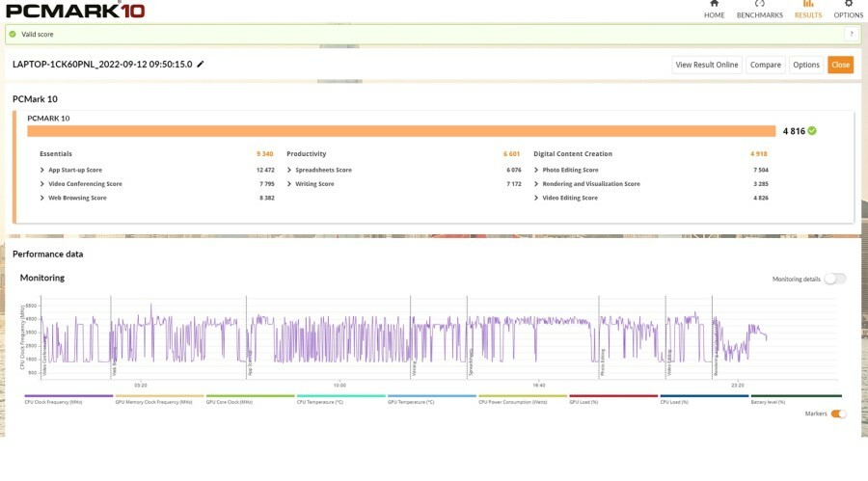The width and height of the screenshot is (868, 481).
Task: Expand Video Editing Score row
Action: (x=536, y=198)
